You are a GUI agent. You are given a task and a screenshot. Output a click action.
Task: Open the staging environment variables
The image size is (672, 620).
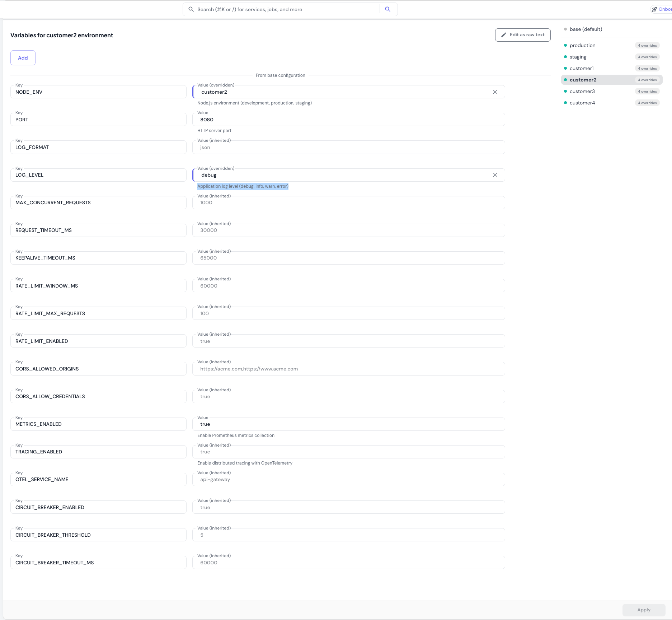point(578,57)
